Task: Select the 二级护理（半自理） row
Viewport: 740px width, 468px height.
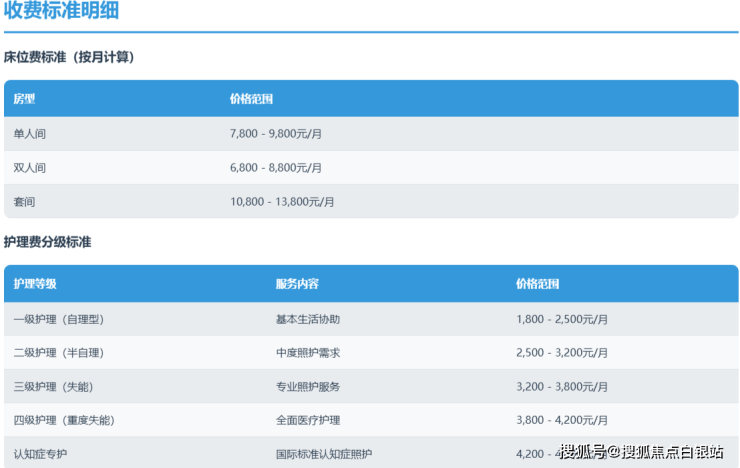Action: [59, 353]
